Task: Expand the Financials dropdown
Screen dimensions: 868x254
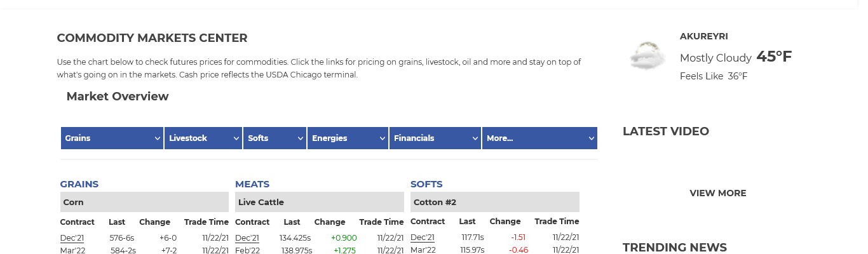Action: click(435, 138)
